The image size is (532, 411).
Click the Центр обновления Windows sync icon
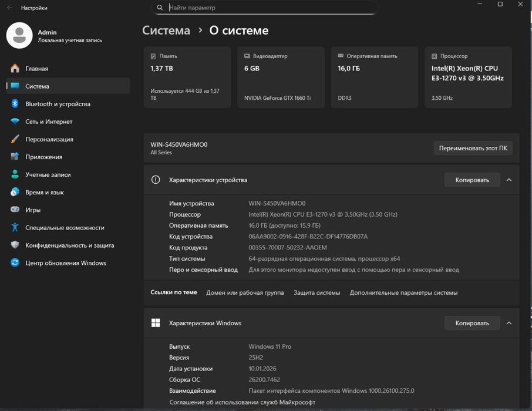(x=15, y=262)
